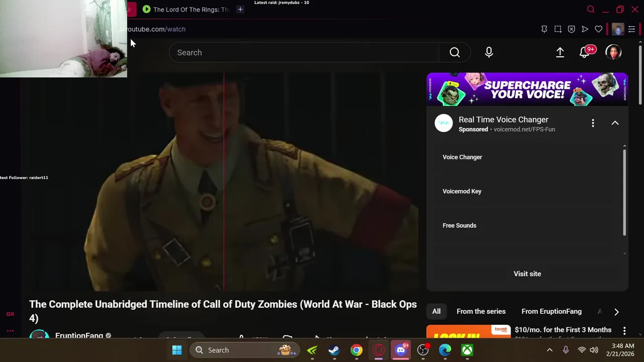Start voice search with the microphone icon

click(489, 52)
